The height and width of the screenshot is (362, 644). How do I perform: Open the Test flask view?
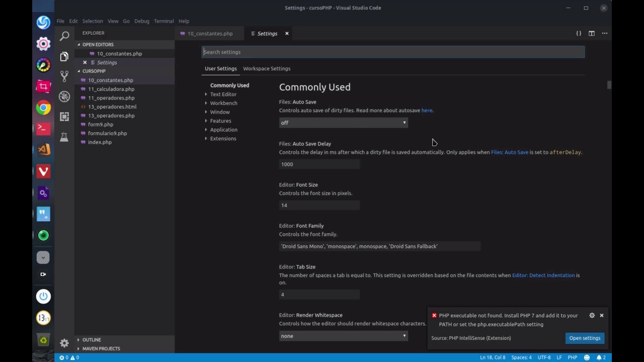(x=64, y=137)
